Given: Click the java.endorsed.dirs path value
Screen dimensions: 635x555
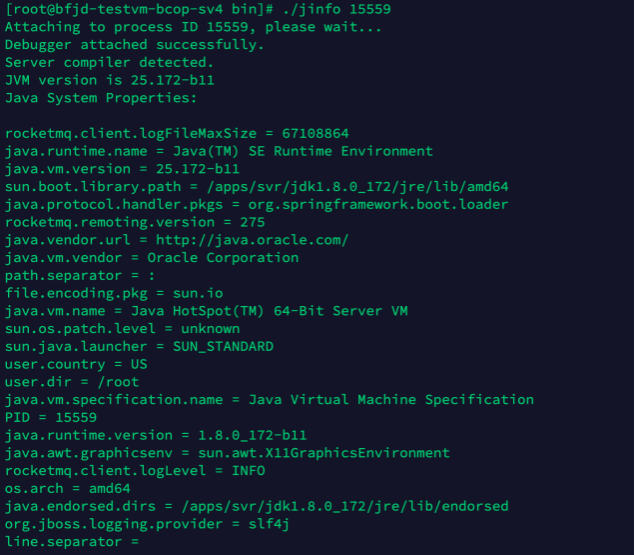Looking at the screenshot, I should point(345,506).
